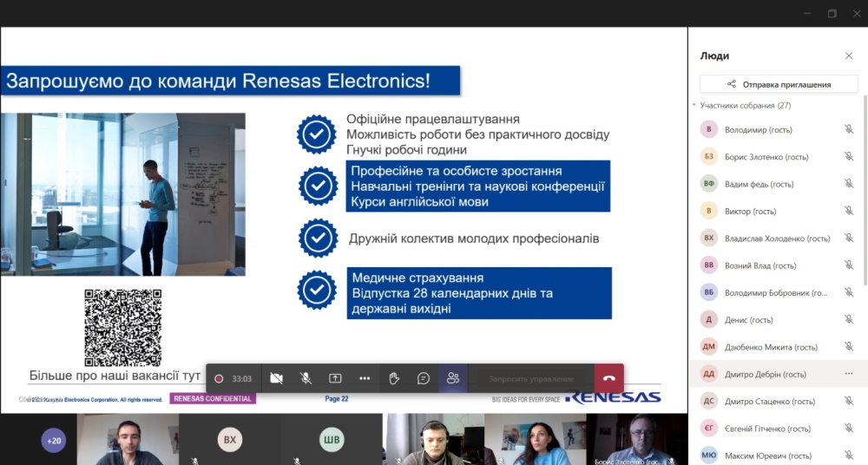Raise your hand in the meeting
The width and height of the screenshot is (868, 465).
(393, 378)
